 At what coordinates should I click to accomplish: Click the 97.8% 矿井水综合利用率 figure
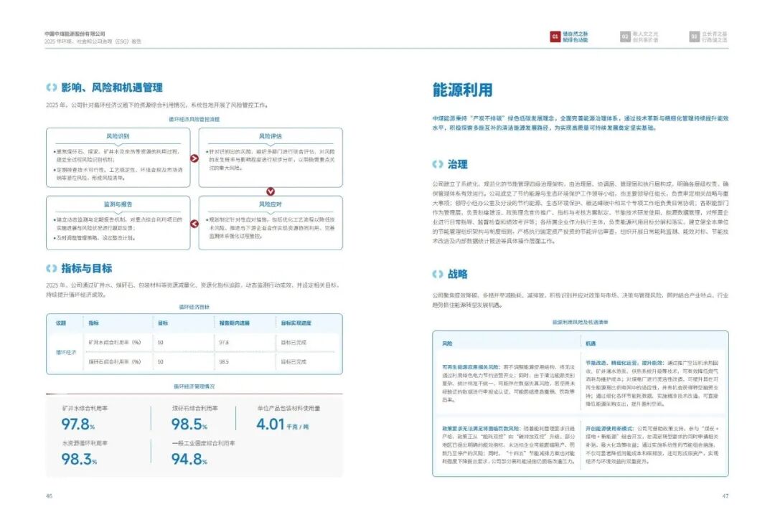[78, 424]
